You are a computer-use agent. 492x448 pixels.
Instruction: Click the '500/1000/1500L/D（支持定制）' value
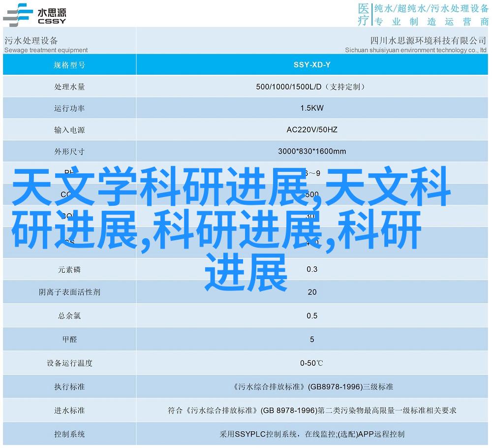pos(311,87)
